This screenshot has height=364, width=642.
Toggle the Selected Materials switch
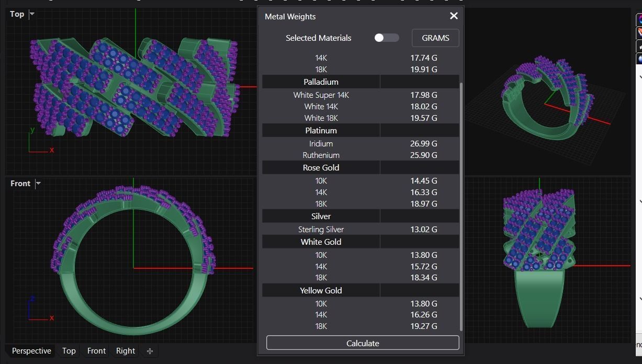[387, 38]
